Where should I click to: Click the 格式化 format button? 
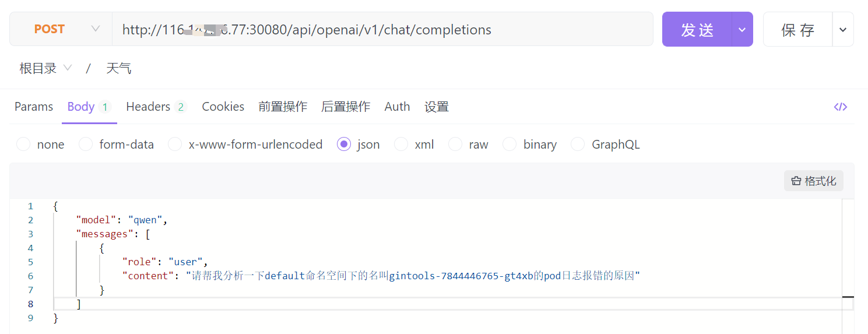pyautogui.click(x=813, y=181)
